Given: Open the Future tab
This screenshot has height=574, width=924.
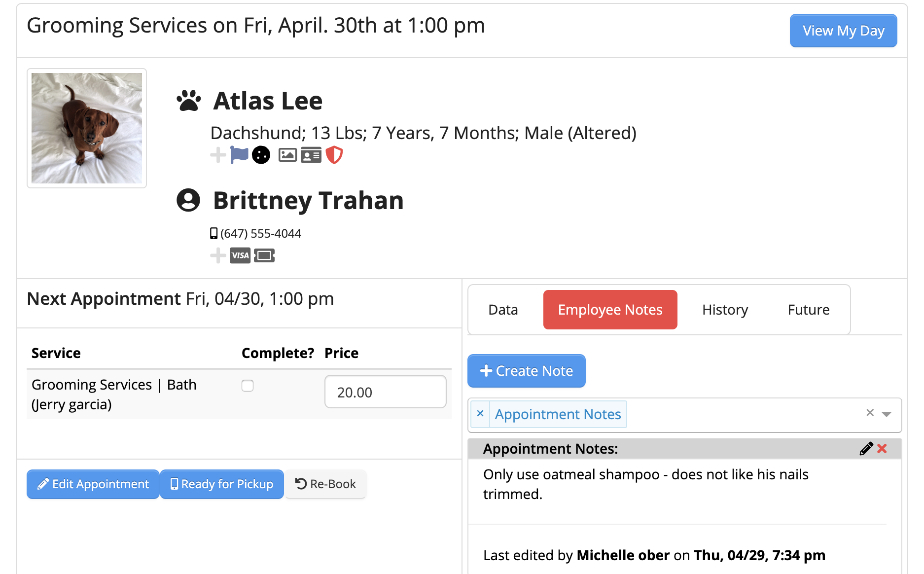Looking at the screenshot, I should (x=808, y=310).
